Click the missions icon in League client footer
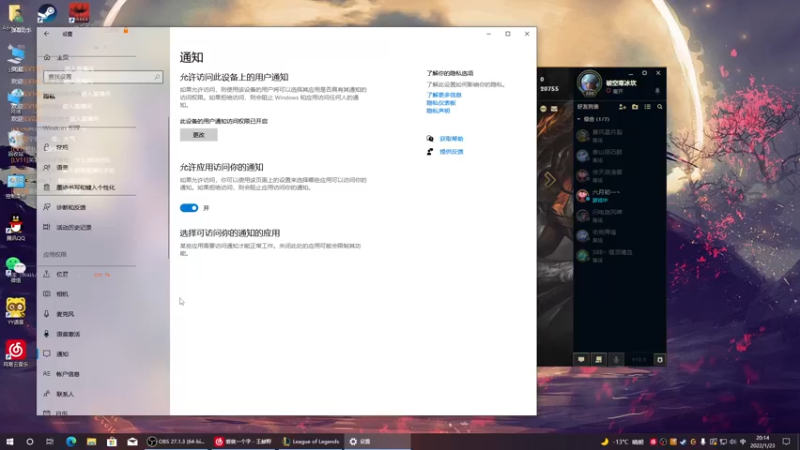Image resolution: width=800 pixels, height=450 pixels. [x=598, y=360]
